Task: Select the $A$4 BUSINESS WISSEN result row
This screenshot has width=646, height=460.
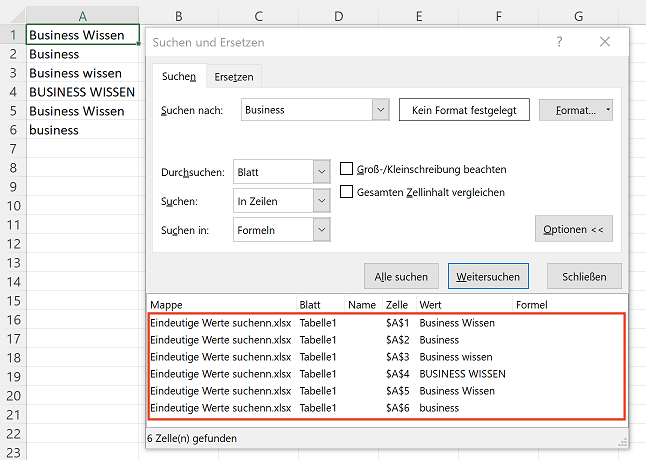Action: pyautogui.click(x=386, y=374)
